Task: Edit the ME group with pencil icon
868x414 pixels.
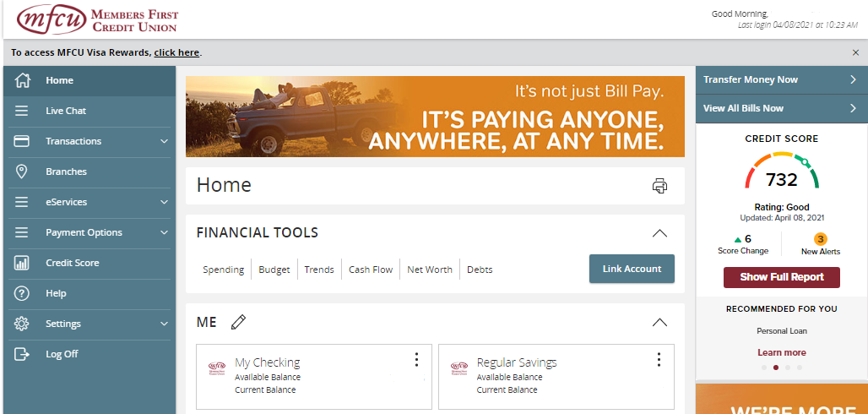Action: tap(238, 322)
